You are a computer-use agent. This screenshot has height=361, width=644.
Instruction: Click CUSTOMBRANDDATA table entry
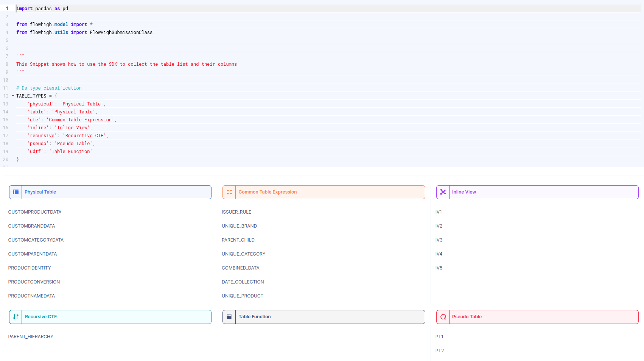31,226
